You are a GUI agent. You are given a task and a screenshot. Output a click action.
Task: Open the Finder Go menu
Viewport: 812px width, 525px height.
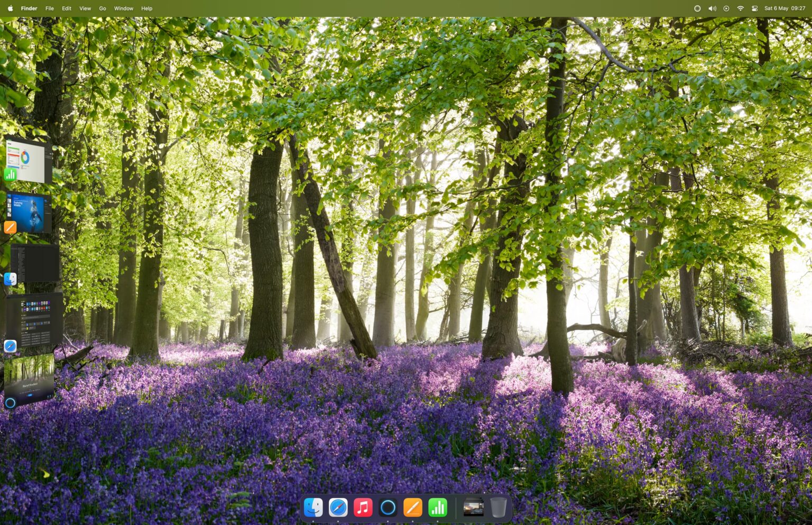(103, 8)
